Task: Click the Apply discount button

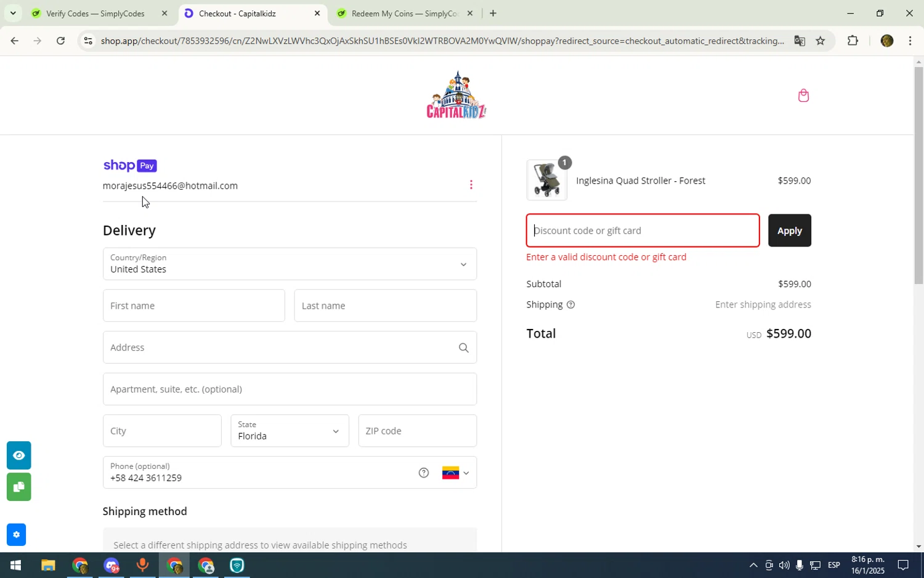Action: tap(789, 230)
